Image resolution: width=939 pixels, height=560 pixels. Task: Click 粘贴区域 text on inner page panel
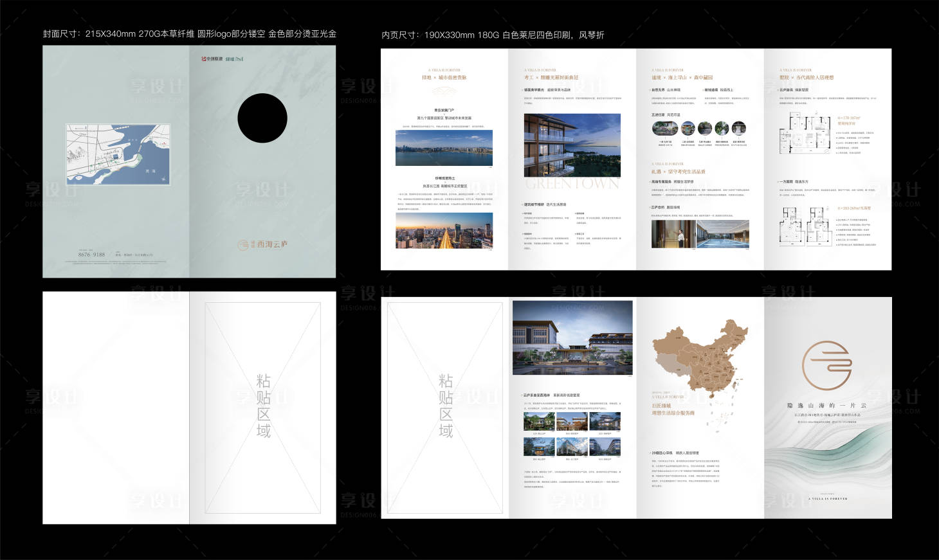pos(446,406)
